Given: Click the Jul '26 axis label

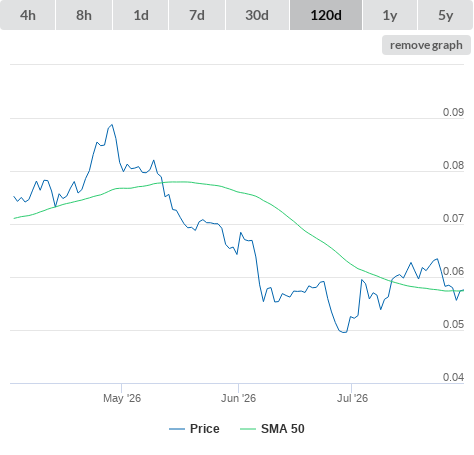Looking at the screenshot, I should tap(352, 398).
